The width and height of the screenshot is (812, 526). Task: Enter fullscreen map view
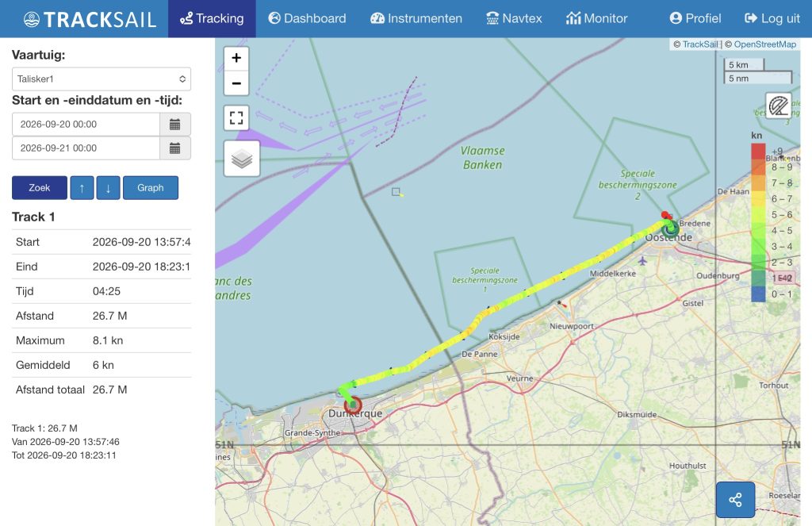(236, 117)
